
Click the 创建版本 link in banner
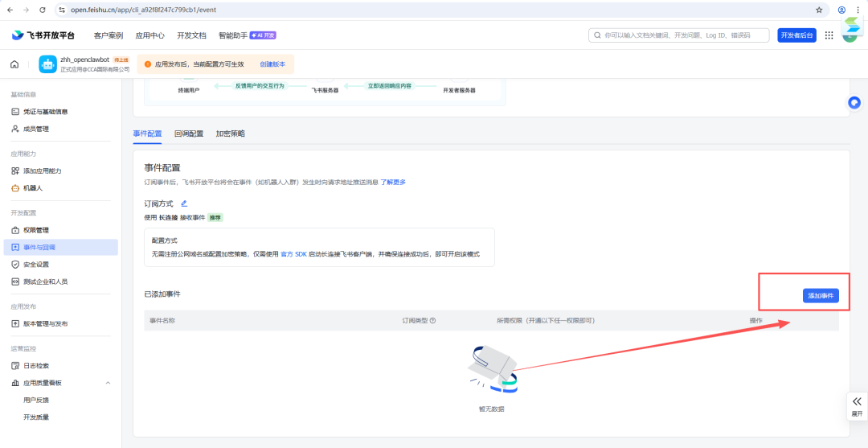click(x=273, y=64)
